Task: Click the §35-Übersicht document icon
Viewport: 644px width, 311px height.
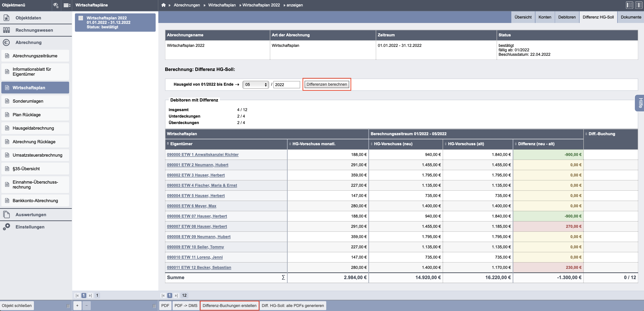Action: click(7, 169)
